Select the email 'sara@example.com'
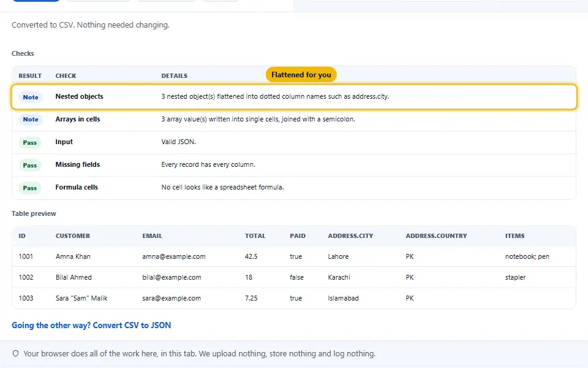 [171, 298]
